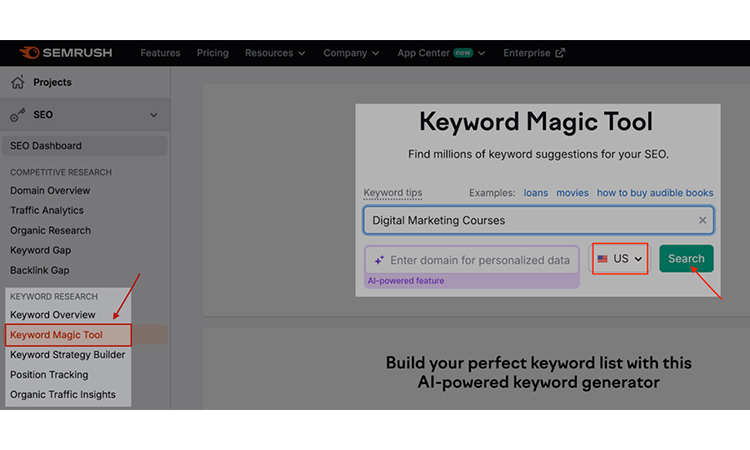The height and width of the screenshot is (450, 750).
Task: Select SEO Dashboard in sidebar
Action: (85, 145)
